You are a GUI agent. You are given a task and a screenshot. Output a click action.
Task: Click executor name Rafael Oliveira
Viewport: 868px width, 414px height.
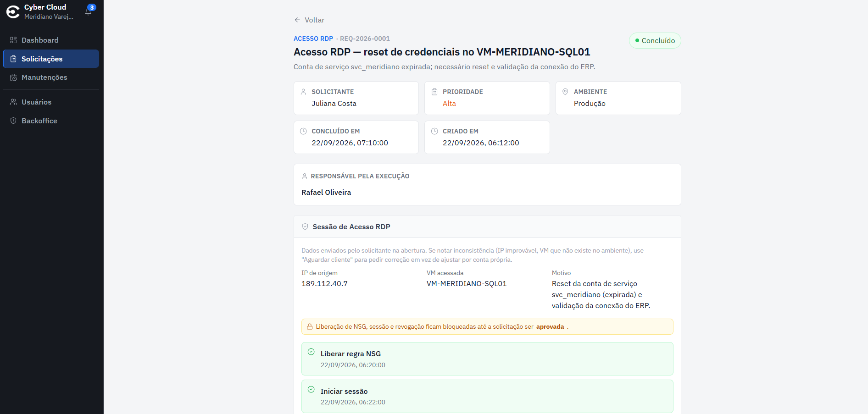326,193
